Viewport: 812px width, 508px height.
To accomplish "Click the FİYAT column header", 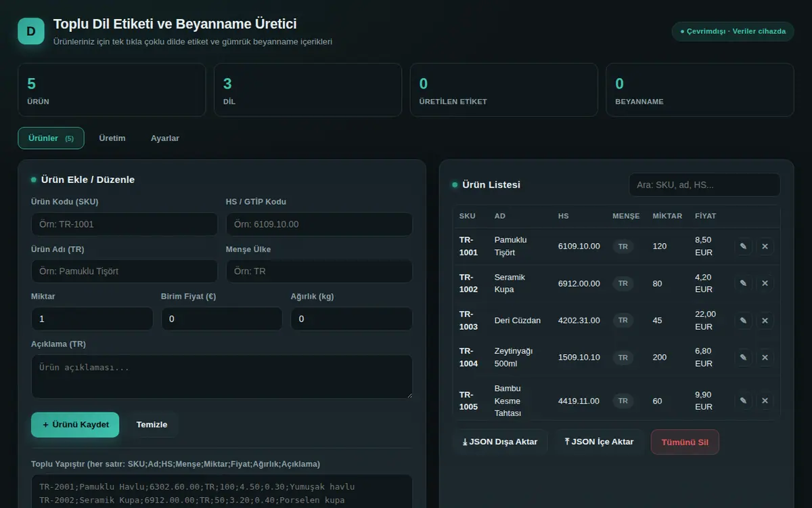I will coord(706,216).
